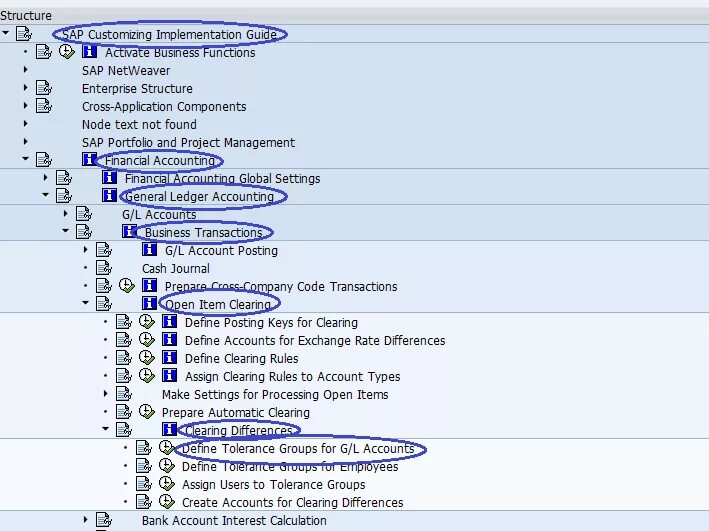Expand the Enterprise Structure node
Screen dimensions: 709x531
point(25,88)
